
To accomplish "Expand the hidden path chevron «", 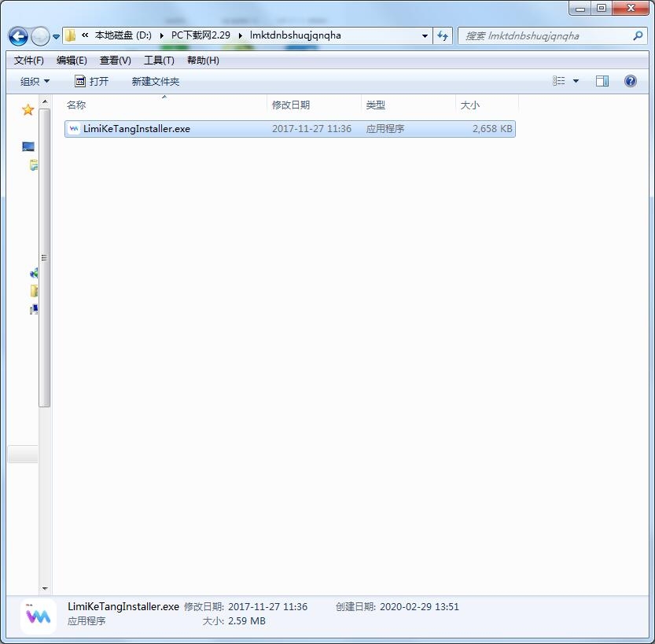I will 85,35.
